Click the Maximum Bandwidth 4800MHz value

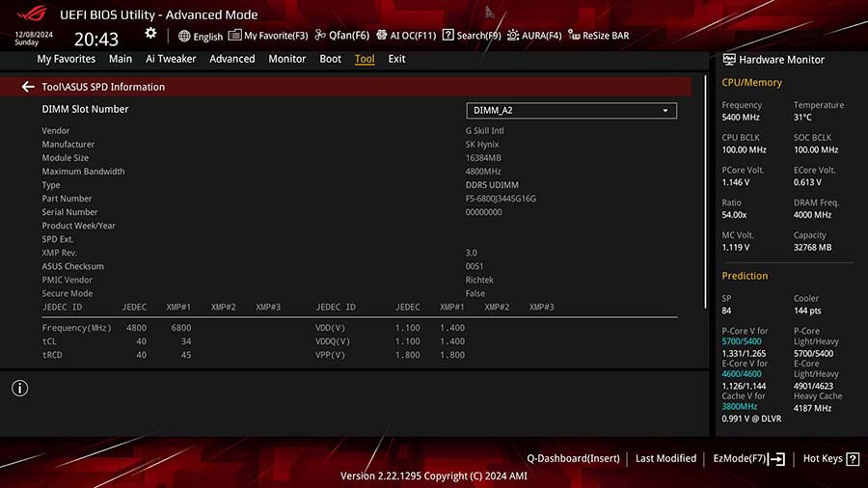[483, 172]
